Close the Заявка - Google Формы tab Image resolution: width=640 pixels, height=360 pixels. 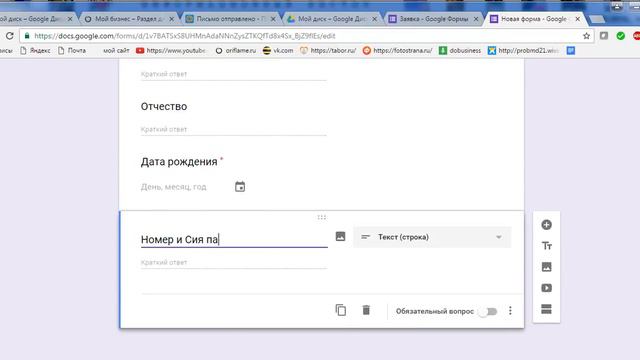pyautogui.click(x=476, y=19)
